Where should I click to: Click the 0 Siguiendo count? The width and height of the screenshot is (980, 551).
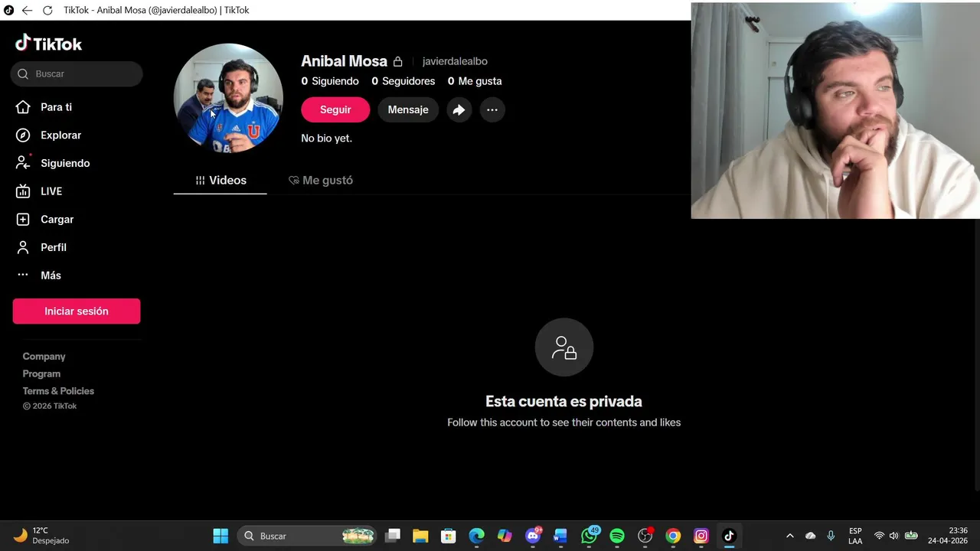pyautogui.click(x=330, y=81)
